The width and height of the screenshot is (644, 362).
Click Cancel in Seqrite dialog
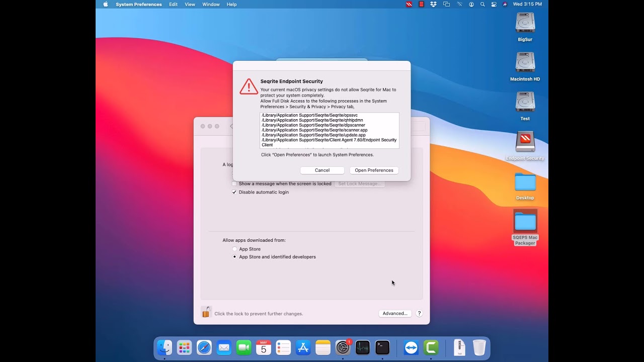click(322, 170)
